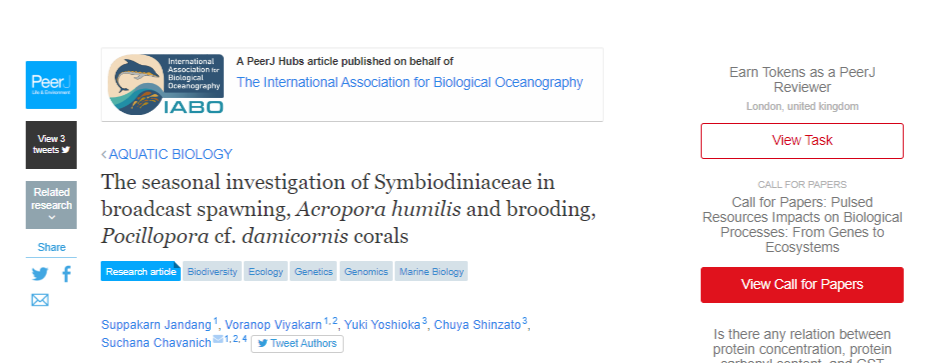Open the PeerJ logo home link

pyautogui.click(x=51, y=85)
